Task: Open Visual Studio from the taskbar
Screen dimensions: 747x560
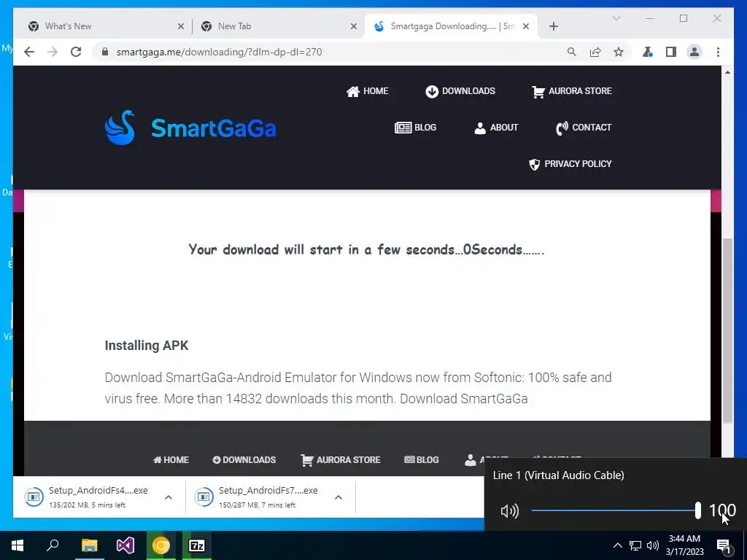Action: [x=125, y=545]
